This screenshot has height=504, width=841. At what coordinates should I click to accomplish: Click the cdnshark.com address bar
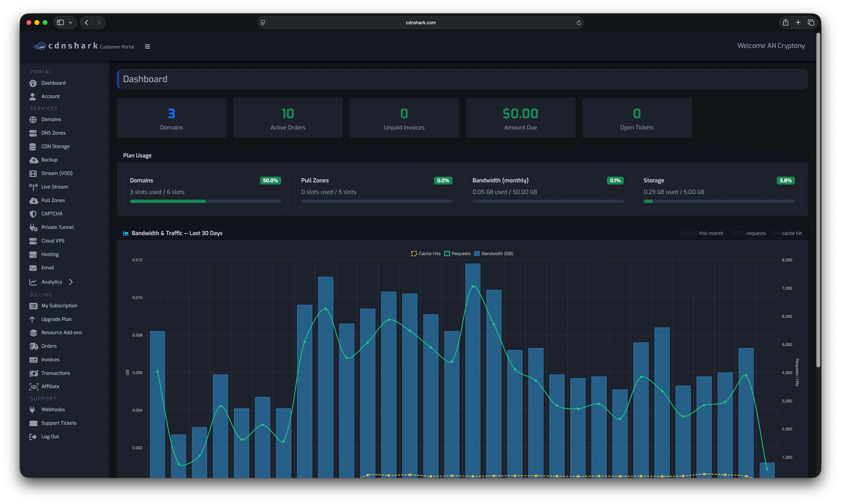pos(420,22)
